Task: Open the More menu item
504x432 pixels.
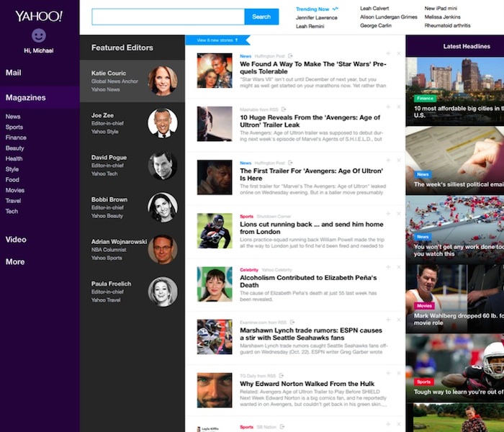Action: (x=15, y=261)
